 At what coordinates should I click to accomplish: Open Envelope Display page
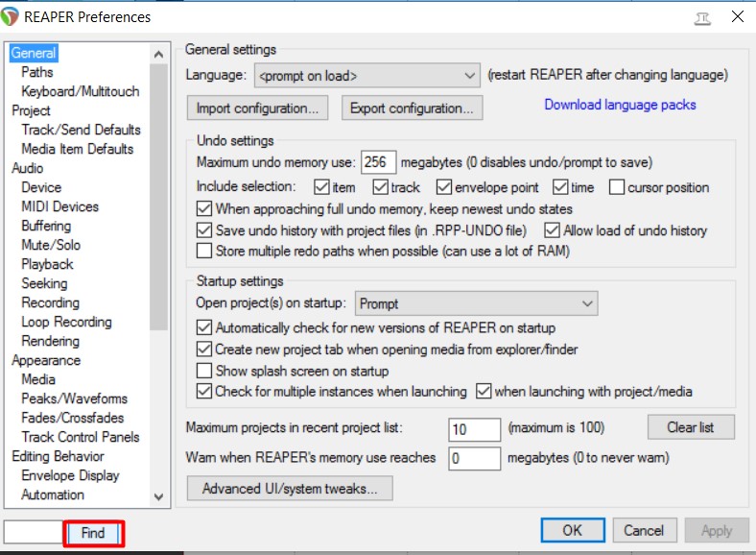70,475
